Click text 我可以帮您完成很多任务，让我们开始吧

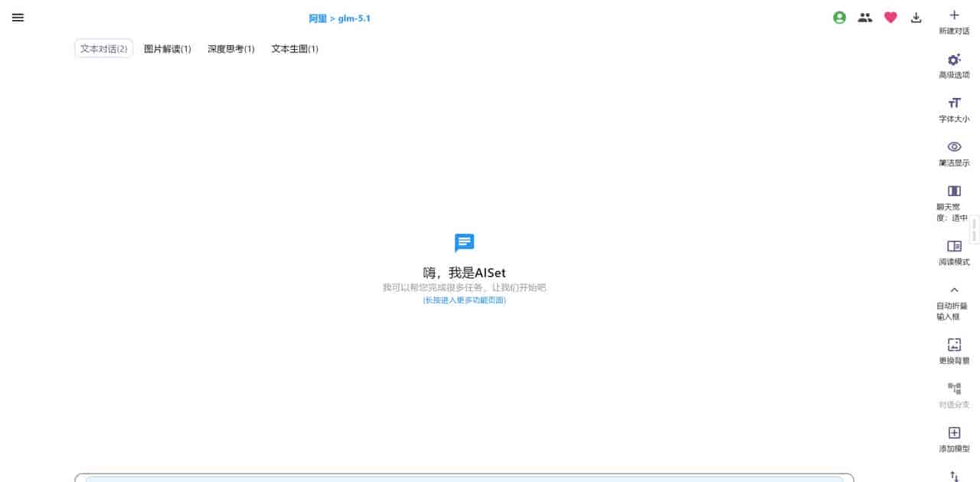(x=465, y=287)
